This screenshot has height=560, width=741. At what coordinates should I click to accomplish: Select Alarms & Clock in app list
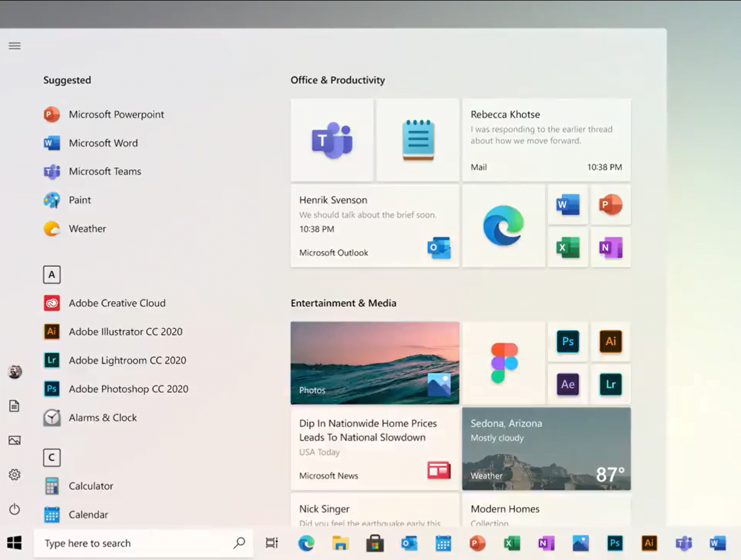coord(102,418)
